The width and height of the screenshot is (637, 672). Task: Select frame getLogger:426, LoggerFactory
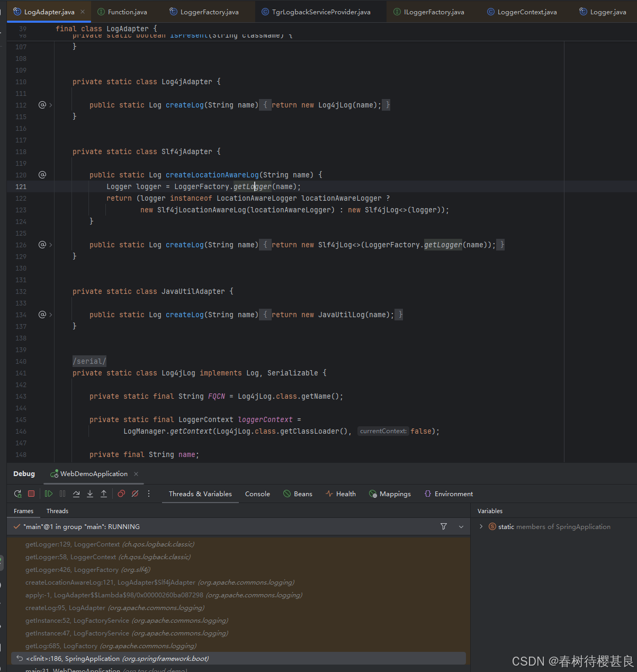click(238, 569)
